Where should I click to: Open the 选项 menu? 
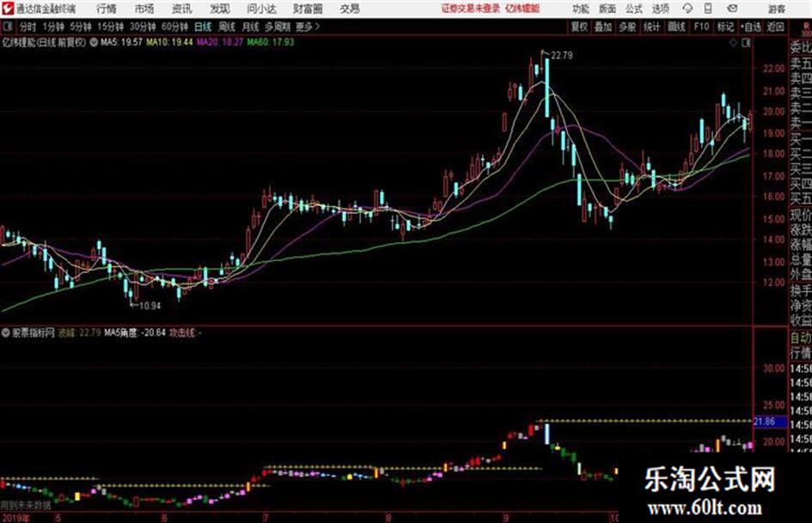[660, 9]
